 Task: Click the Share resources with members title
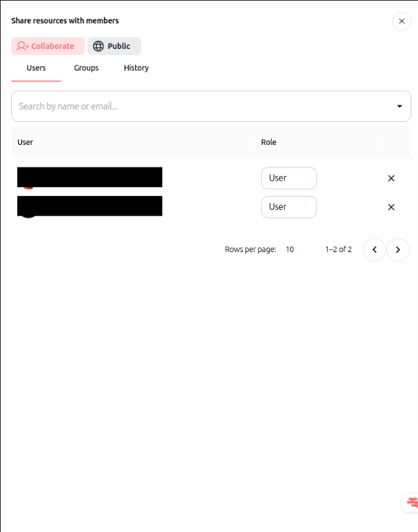tap(65, 21)
